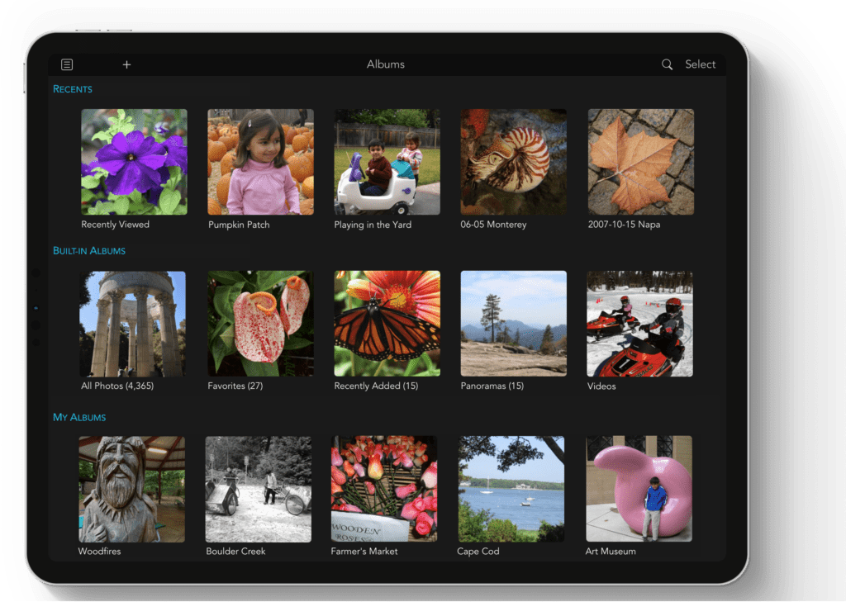Open Art Museum album thumbnail
This screenshot has height=616, width=846.
coord(639,489)
